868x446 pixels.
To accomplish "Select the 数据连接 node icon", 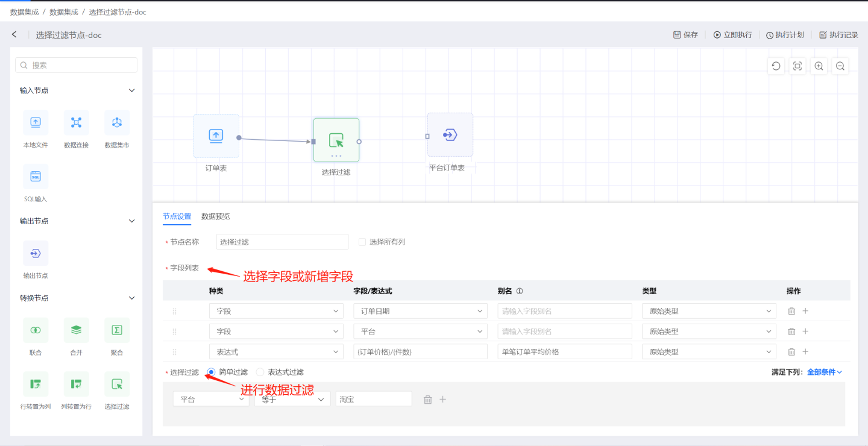I will pyautogui.click(x=76, y=122).
